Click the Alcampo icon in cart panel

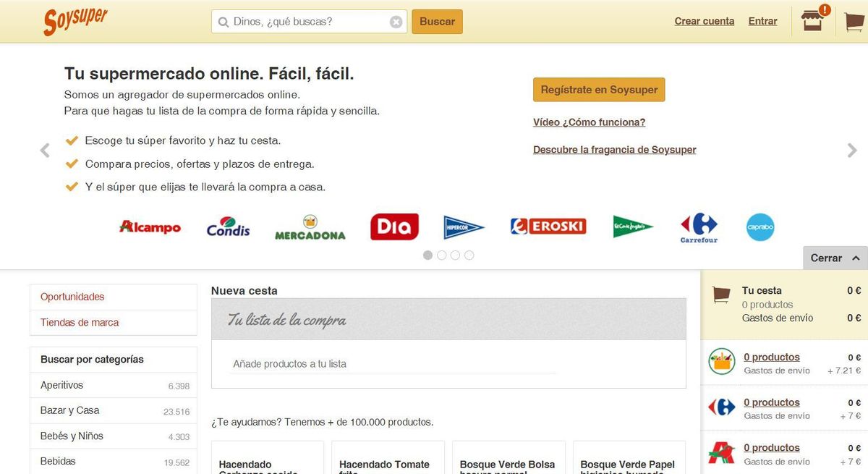click(722, 452)
